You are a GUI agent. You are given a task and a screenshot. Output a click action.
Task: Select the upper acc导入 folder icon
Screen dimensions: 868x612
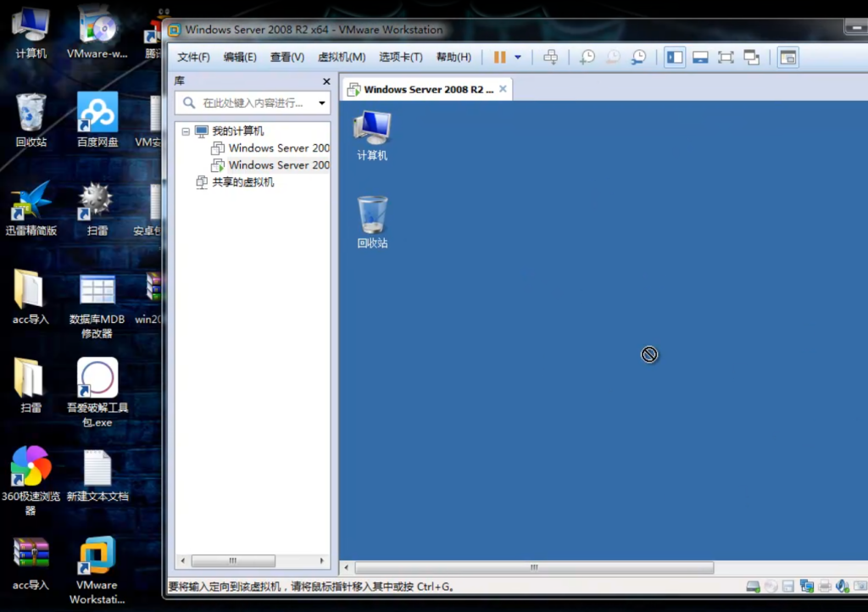click(x=31, y=297)
